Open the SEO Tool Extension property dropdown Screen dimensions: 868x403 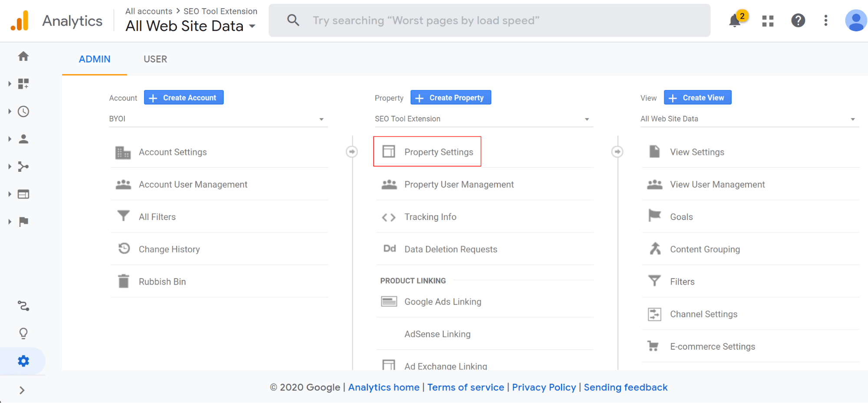tap(484, 119)
